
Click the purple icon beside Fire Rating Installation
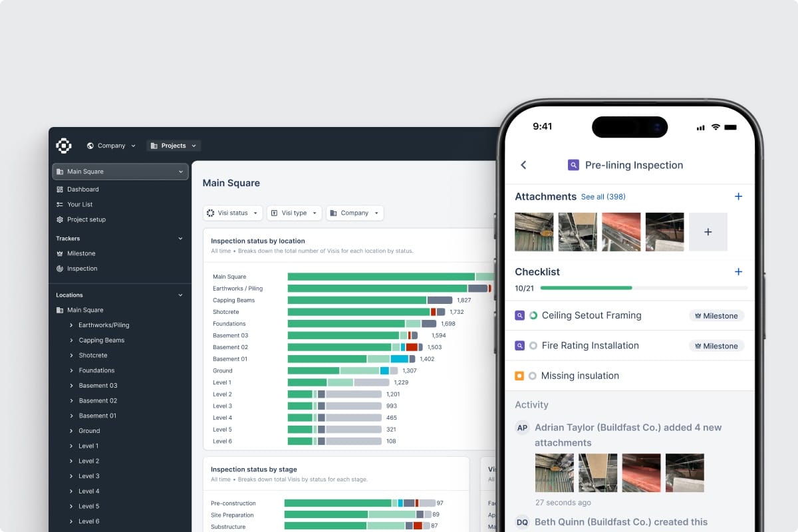click(x=520, y=346)
